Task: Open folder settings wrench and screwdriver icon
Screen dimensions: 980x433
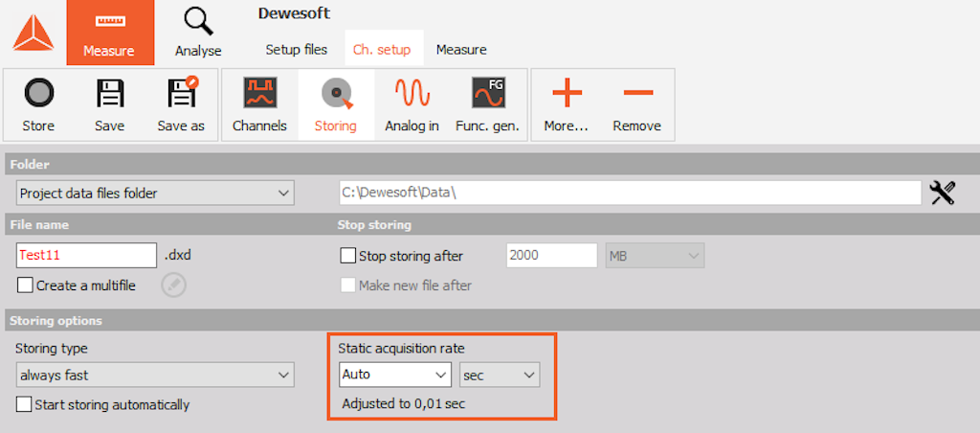Action: click(x=943, y=193)
